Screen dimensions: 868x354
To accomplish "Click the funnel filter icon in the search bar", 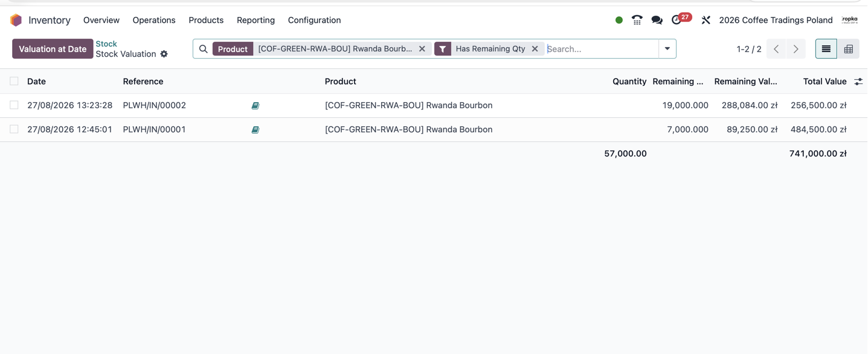I will (443, 49).
